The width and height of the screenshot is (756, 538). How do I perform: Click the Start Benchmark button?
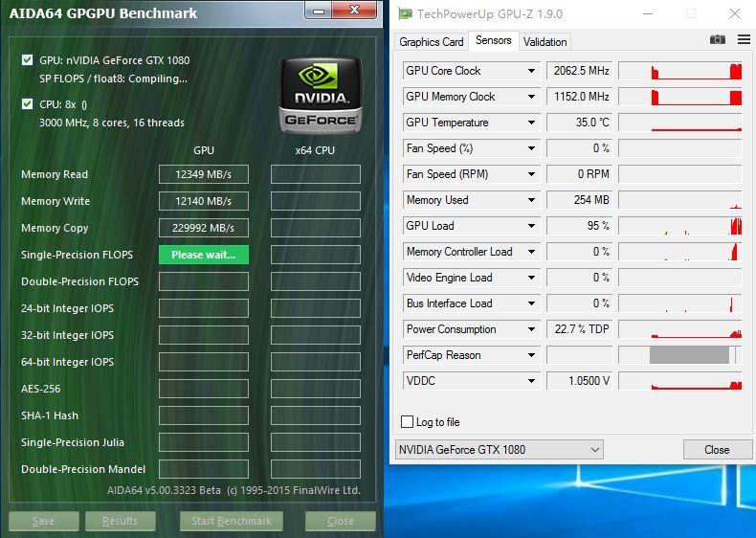tap(232, 521)
